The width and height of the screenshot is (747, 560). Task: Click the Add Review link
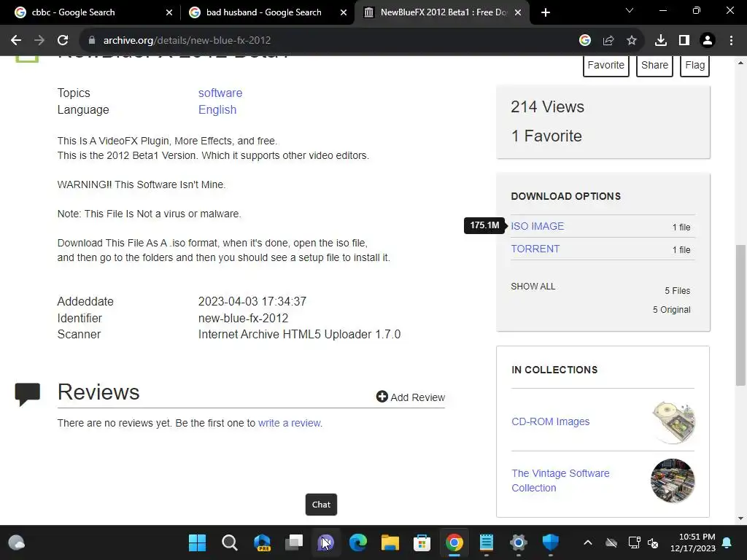(410, 397)
